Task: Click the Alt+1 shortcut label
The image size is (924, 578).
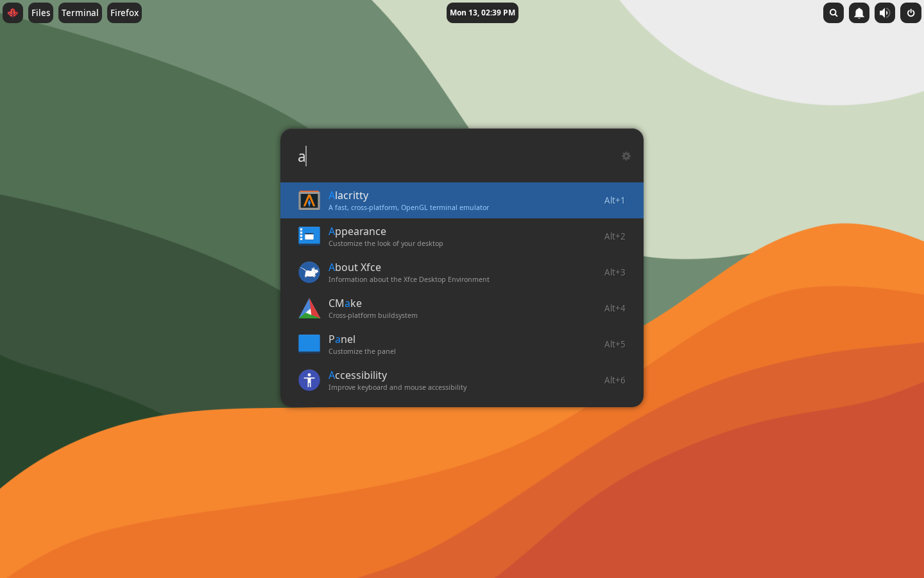Action: point(615,200)
